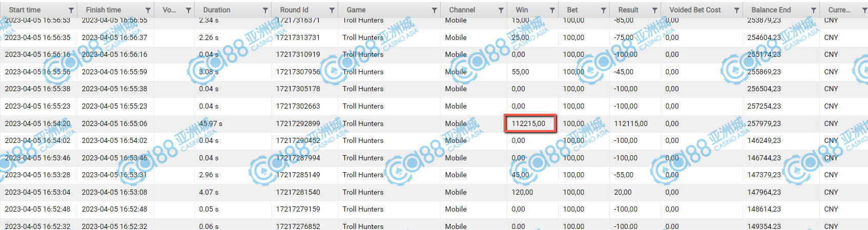
Task: Select win value 120,00
Action: [522, 192]
